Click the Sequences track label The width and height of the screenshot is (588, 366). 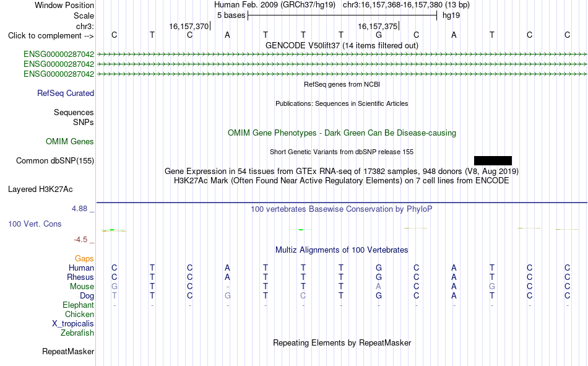coord(74,112)
